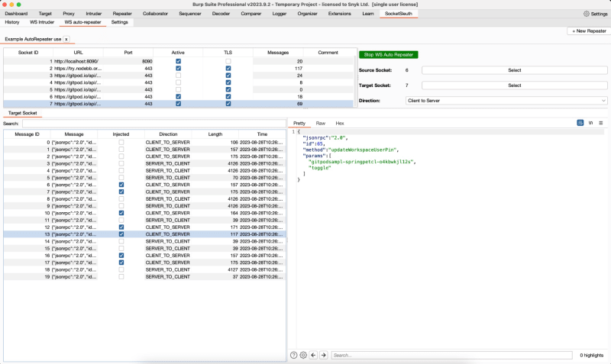Switch to the Intruder tab

(93, 14)
